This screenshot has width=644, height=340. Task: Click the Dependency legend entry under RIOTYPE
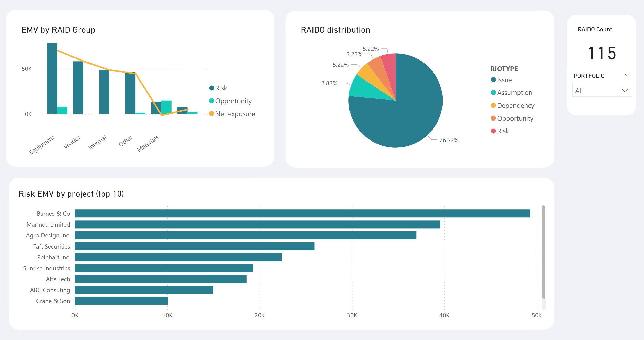click(x=512, y=105)
